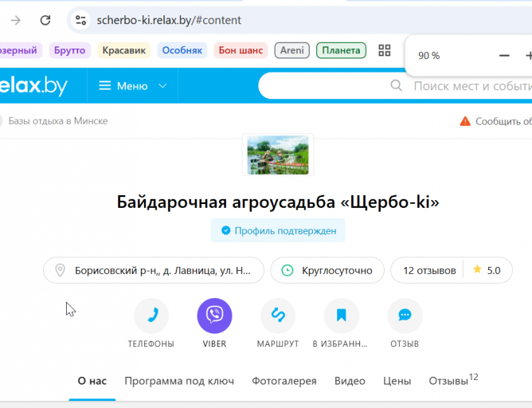Click the browser forward arrow
This screenshot has width=532, height=408.
click(x=16, y=21)
